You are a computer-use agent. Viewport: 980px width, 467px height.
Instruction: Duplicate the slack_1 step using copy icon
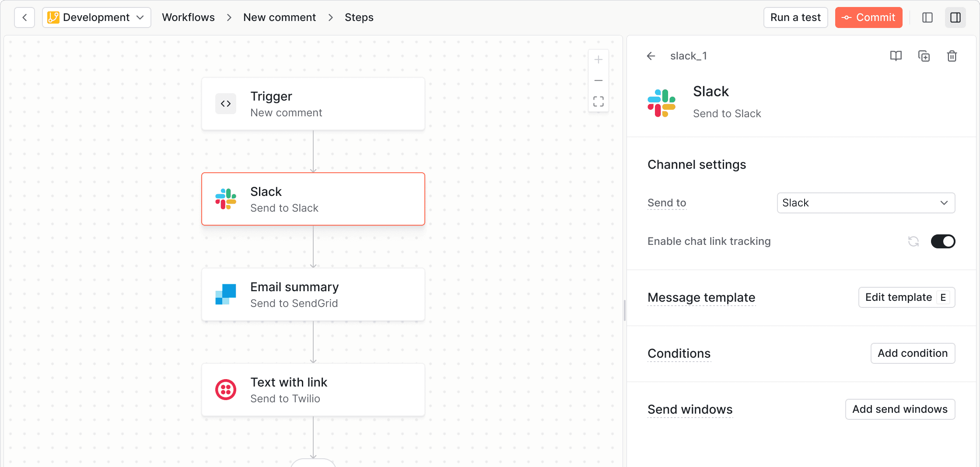924,56
